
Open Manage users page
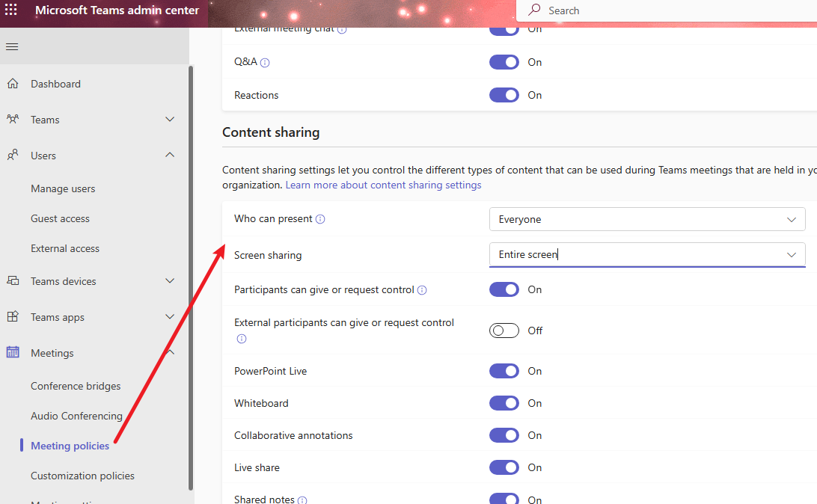(63, 188)
